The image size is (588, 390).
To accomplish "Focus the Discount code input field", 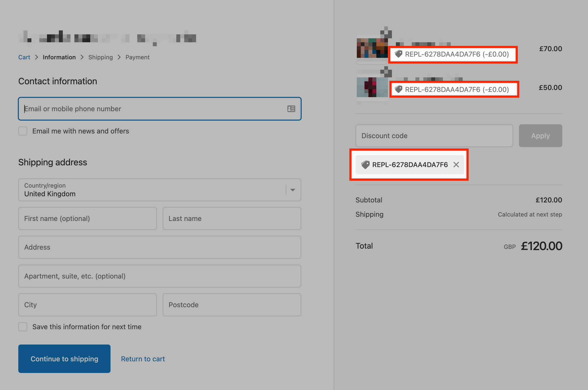I will [434, 135].
